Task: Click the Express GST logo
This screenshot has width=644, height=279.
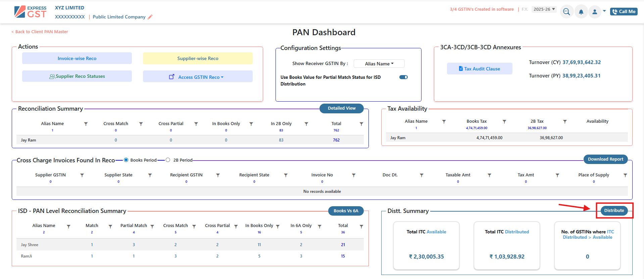Action: pyautogui.click(x=30, y=12)
